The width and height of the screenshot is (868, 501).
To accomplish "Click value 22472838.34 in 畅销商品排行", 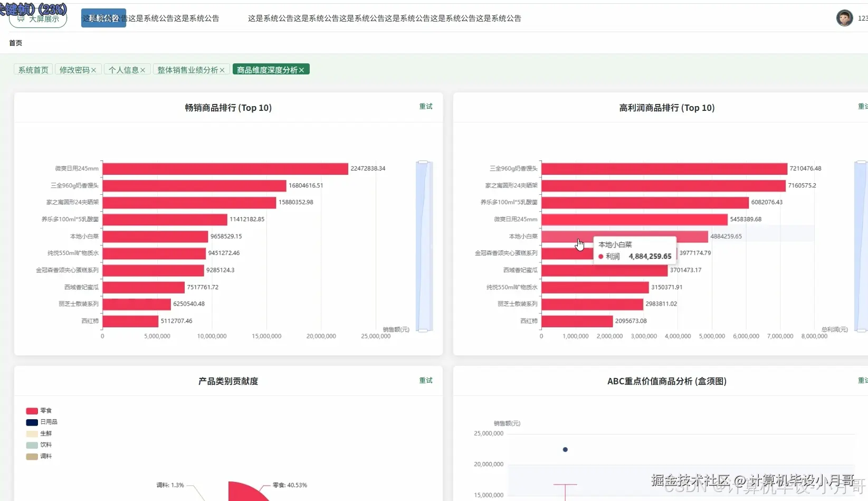I will click(x=368, y=168).
